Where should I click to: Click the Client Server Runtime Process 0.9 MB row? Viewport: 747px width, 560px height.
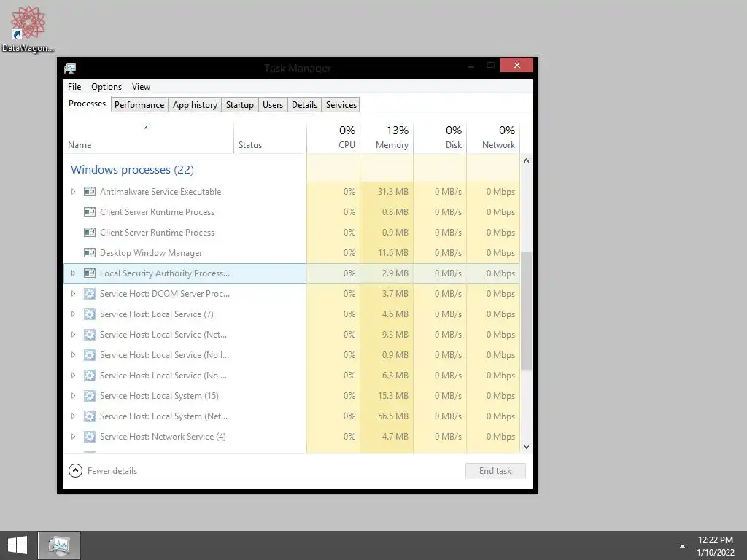pos(292,233)
